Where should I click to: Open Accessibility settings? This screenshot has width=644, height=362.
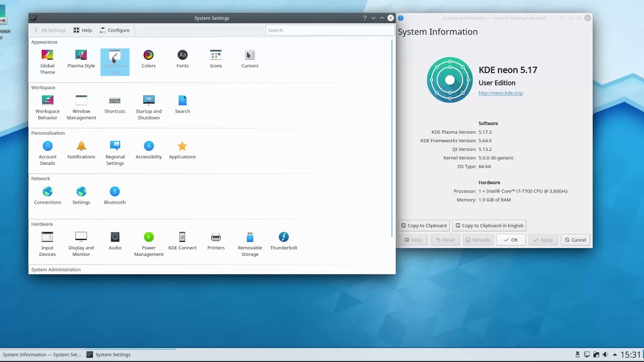(x=148, y=150)
